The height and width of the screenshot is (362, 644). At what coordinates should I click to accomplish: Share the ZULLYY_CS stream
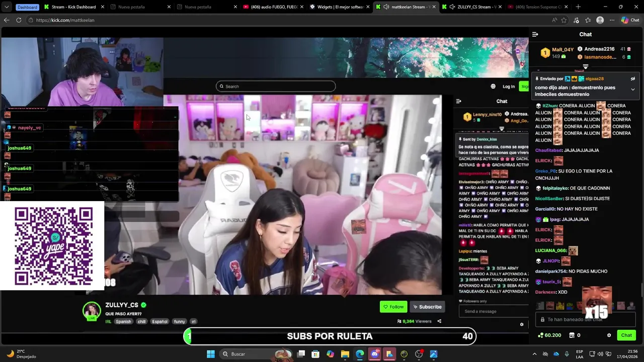tap(439, 321)
